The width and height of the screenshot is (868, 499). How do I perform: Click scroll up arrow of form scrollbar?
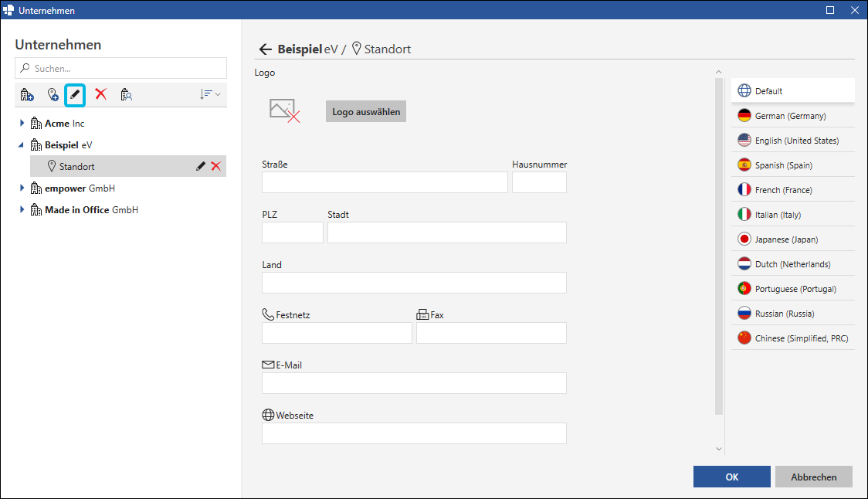click(718, 72)
